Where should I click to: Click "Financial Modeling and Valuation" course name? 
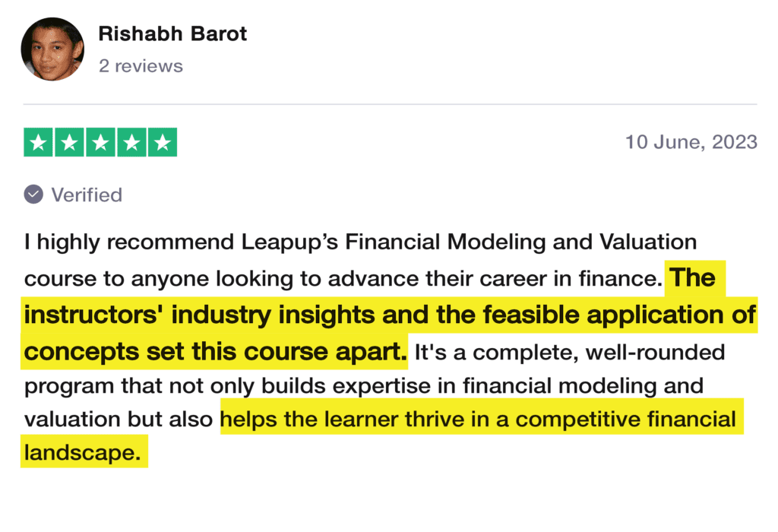[x=520, y=242]
